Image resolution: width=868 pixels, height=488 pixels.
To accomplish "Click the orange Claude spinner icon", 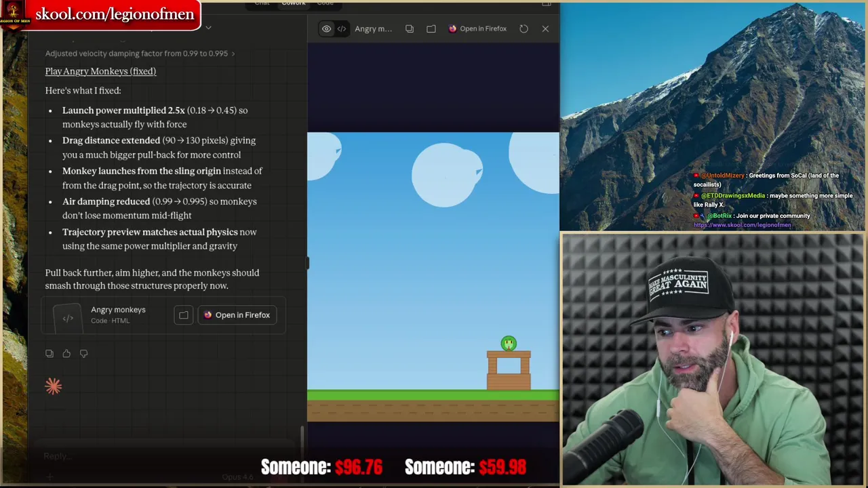I will click(x=54, y=386).
